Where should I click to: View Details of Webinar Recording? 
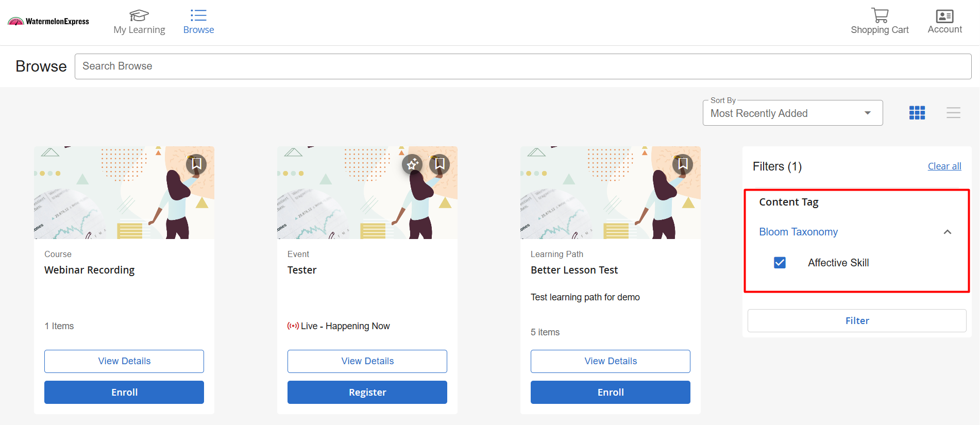(124, 361)
